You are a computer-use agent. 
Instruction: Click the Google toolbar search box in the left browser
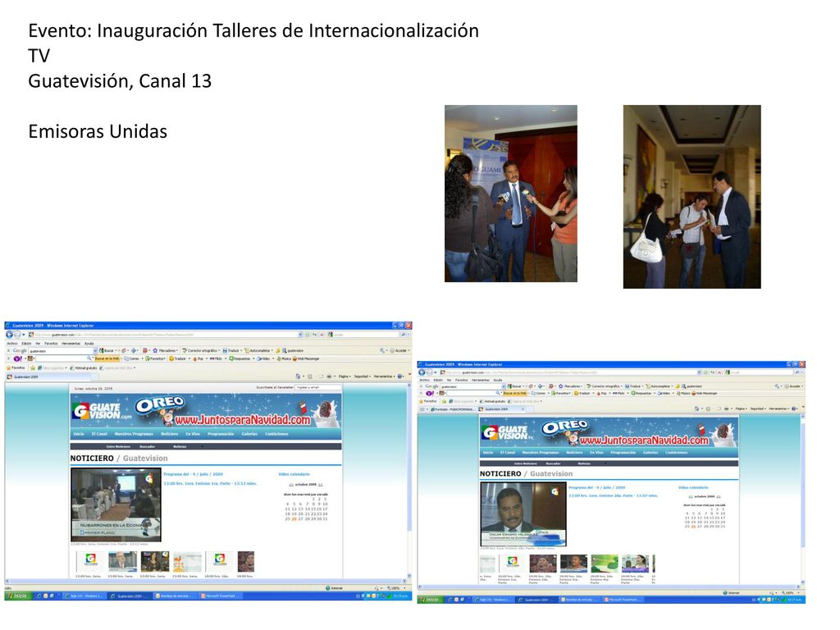point(62,351)
